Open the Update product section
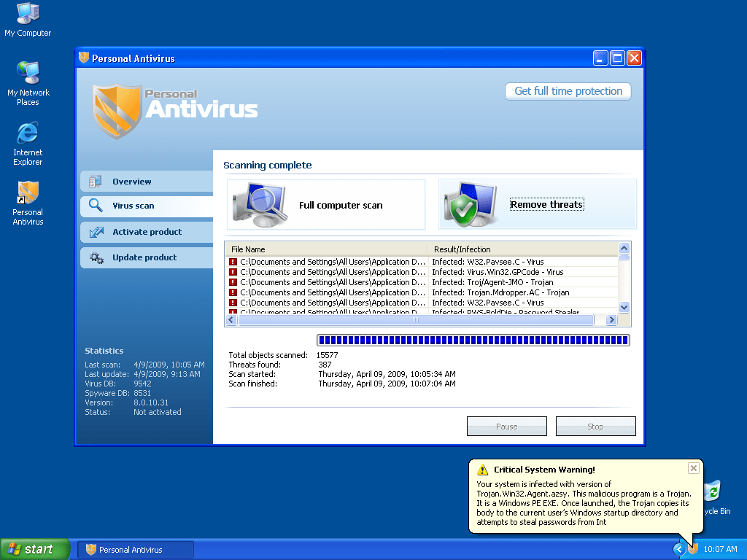 click(x=146, y=257)
